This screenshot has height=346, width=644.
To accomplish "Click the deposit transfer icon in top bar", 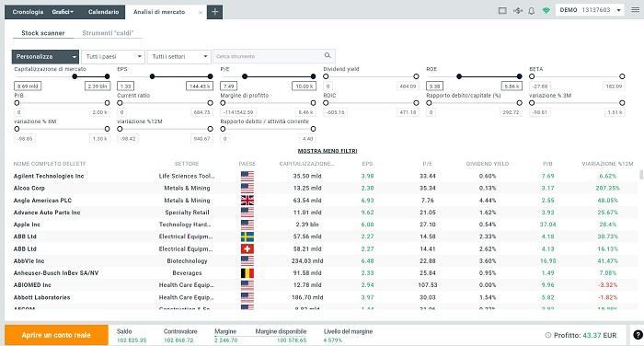I will [x=517, y=11].
